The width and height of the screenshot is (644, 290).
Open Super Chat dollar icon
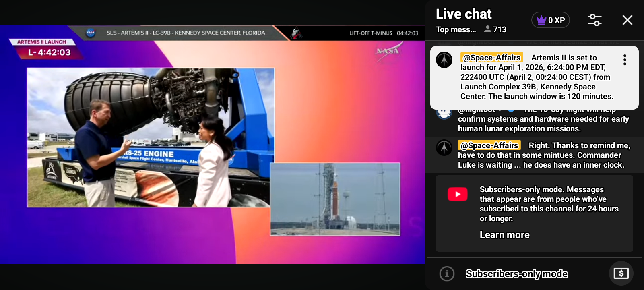[x=621, y=274]
